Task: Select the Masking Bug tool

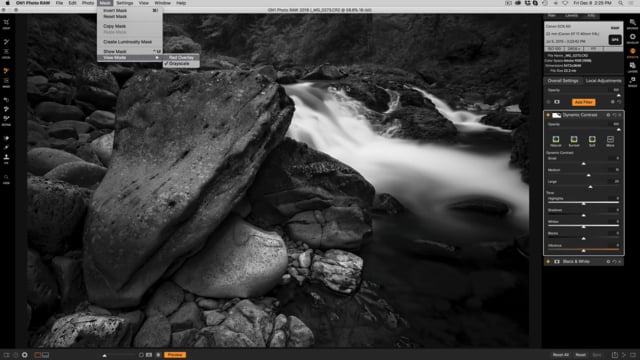Action: click(6, 81)
